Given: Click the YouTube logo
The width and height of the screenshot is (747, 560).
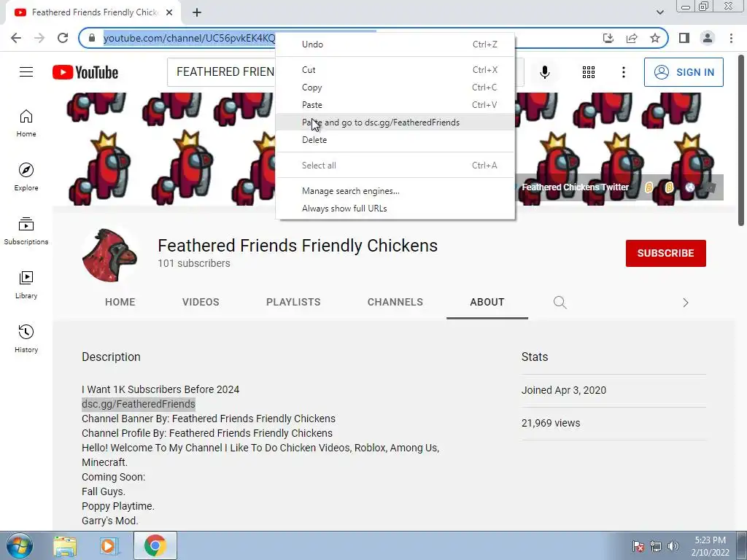Looking at the screenshot, I should [85, 72].
